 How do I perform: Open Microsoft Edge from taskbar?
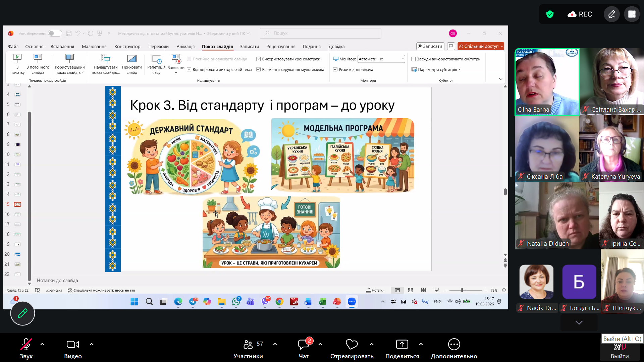[178, 302]
